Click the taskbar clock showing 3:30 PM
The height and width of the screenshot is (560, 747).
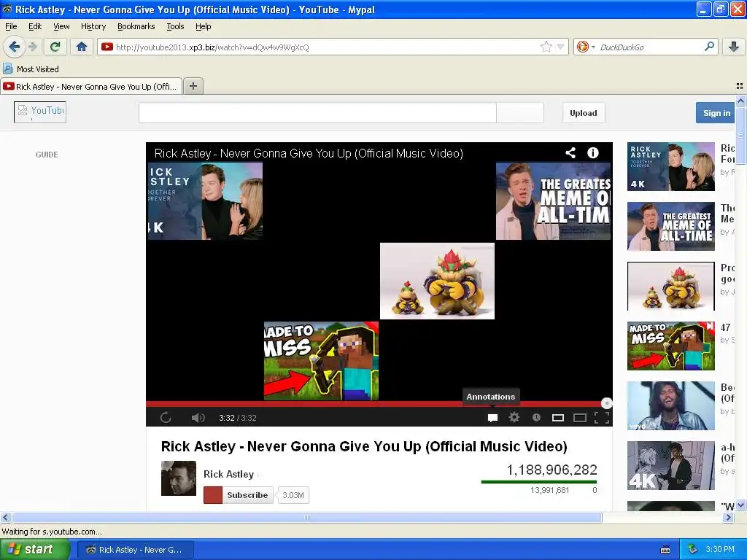(719, 549)
